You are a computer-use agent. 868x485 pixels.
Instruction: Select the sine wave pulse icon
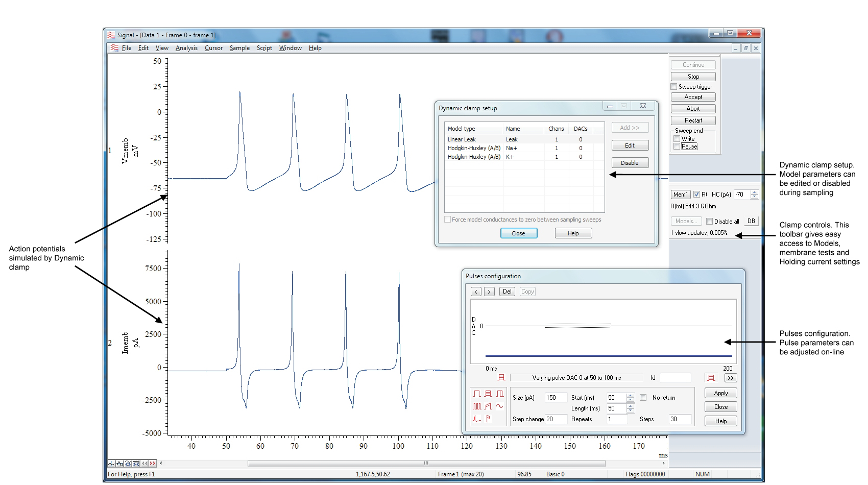coord(499,406)
